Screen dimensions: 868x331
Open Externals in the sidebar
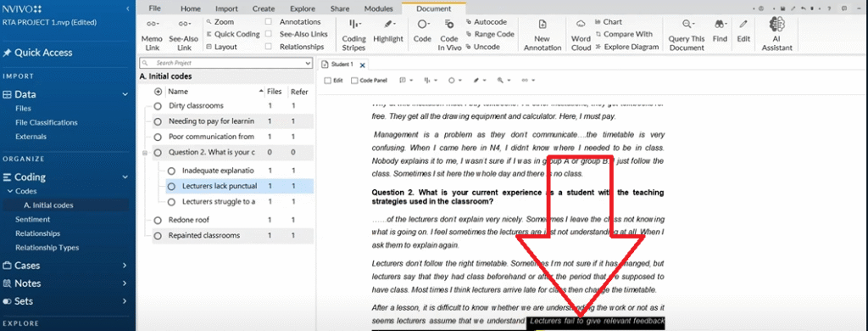click(31, 137)
